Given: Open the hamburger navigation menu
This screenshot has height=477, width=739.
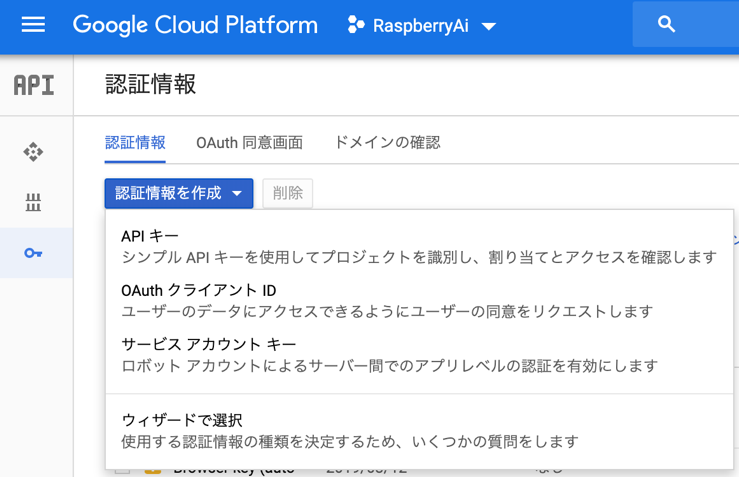Looking at the screenshot, I should tap(33, 25).
